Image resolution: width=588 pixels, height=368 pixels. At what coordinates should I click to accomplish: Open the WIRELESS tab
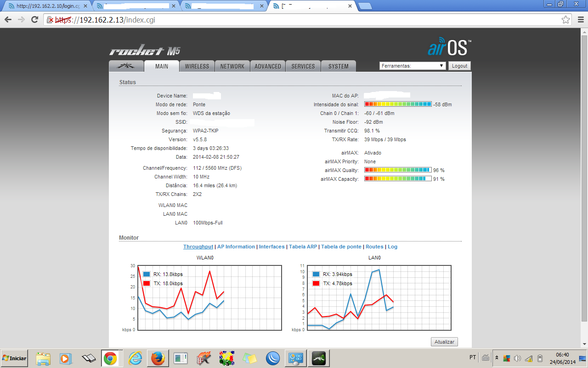pyautogui.click(x=197, y=66)
